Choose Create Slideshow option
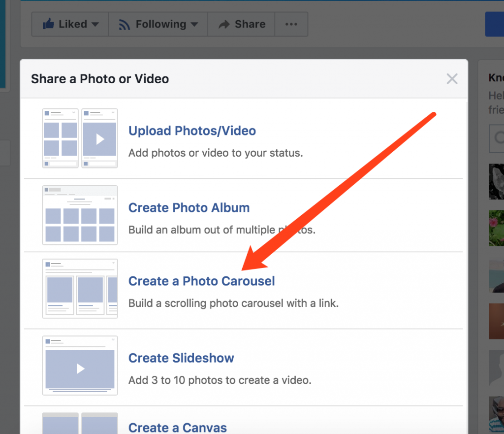The image size is (504, 434). 181,358
